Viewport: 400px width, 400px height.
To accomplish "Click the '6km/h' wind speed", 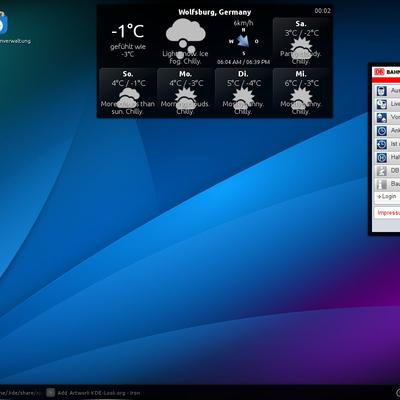I will coord(243,23).
